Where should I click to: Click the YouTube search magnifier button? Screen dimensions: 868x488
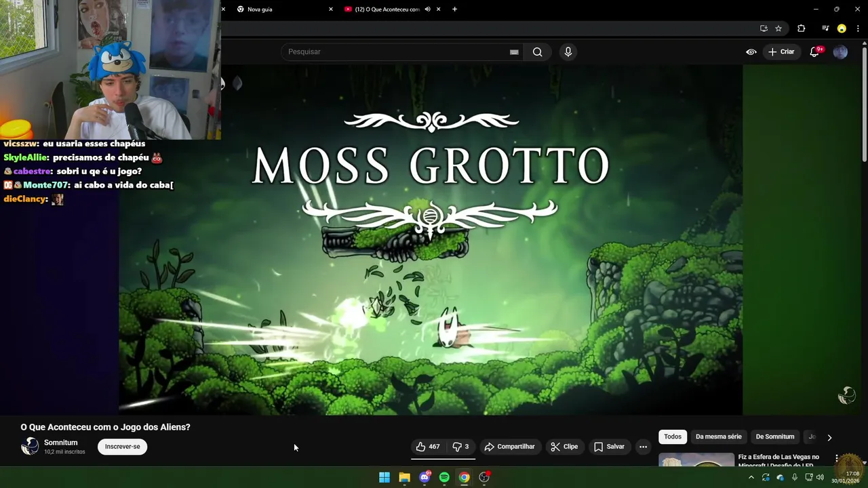(x=537, y=52)
